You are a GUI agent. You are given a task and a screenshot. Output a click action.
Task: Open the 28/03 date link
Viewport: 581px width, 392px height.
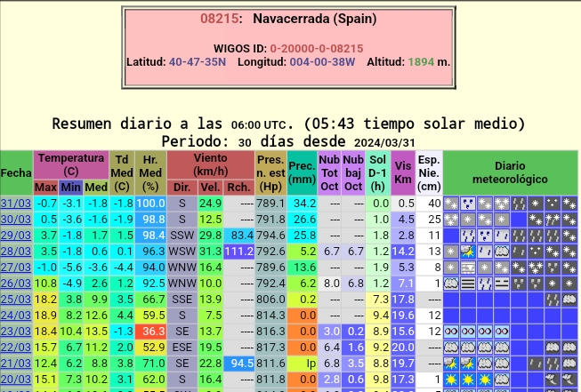16,252
